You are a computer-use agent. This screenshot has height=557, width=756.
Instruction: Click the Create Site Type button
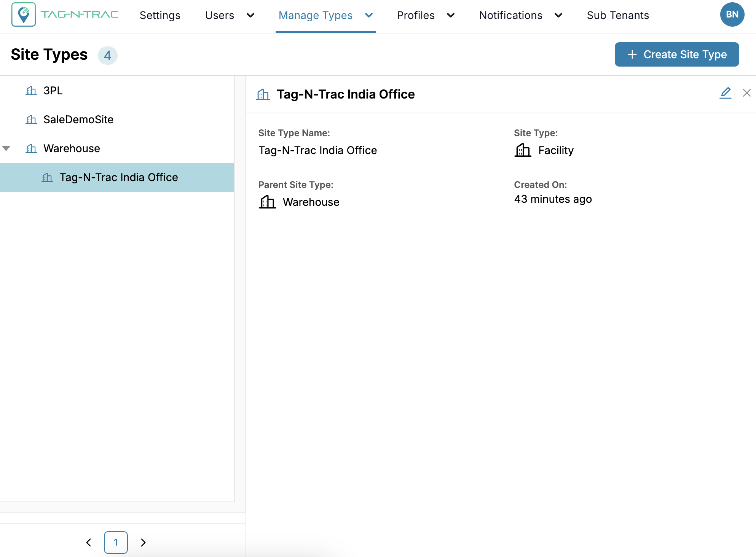(676, 54)
